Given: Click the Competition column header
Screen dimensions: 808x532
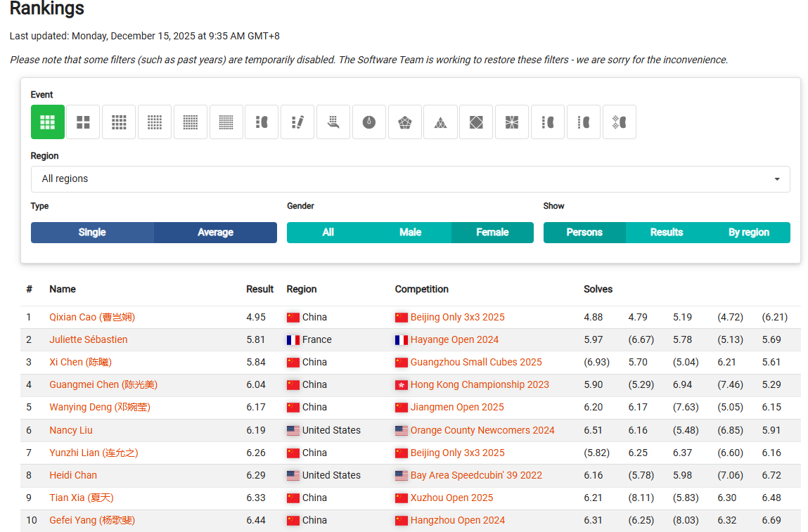Looking at the screenshot, I should pyautogui.click(x=421, y=290).
